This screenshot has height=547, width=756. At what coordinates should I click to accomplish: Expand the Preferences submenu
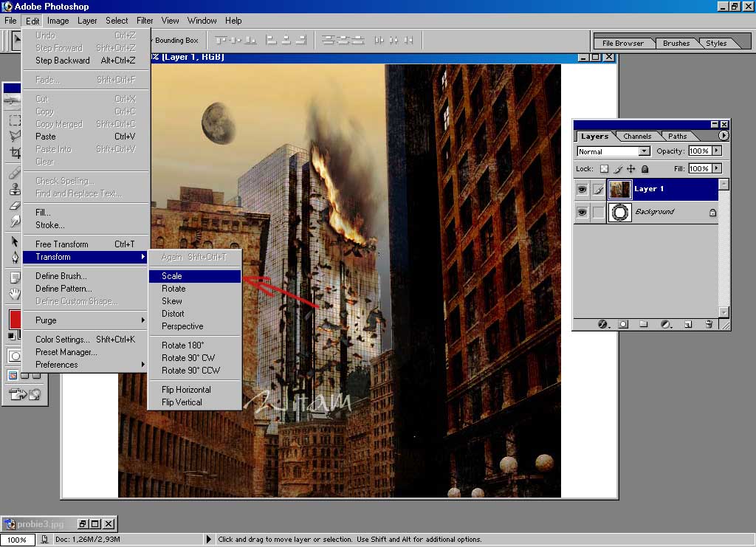pyautogui.click(x=89, y=365)
